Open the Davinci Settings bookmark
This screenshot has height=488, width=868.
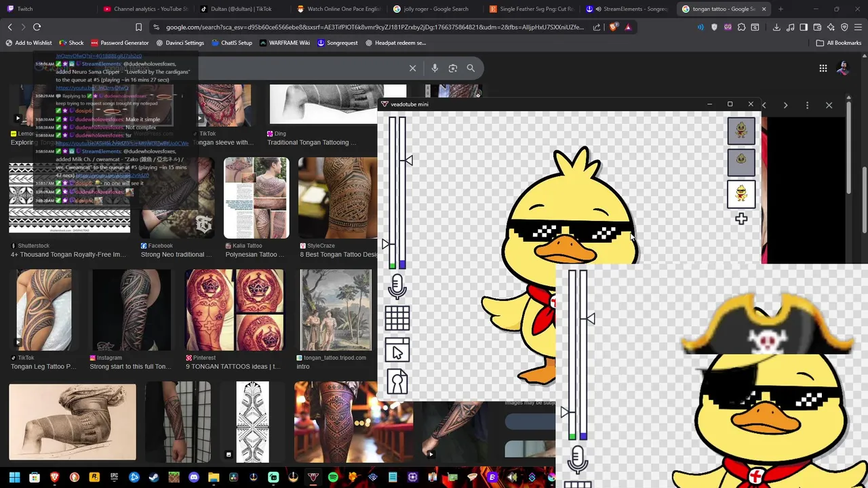(x=180, y=43)
